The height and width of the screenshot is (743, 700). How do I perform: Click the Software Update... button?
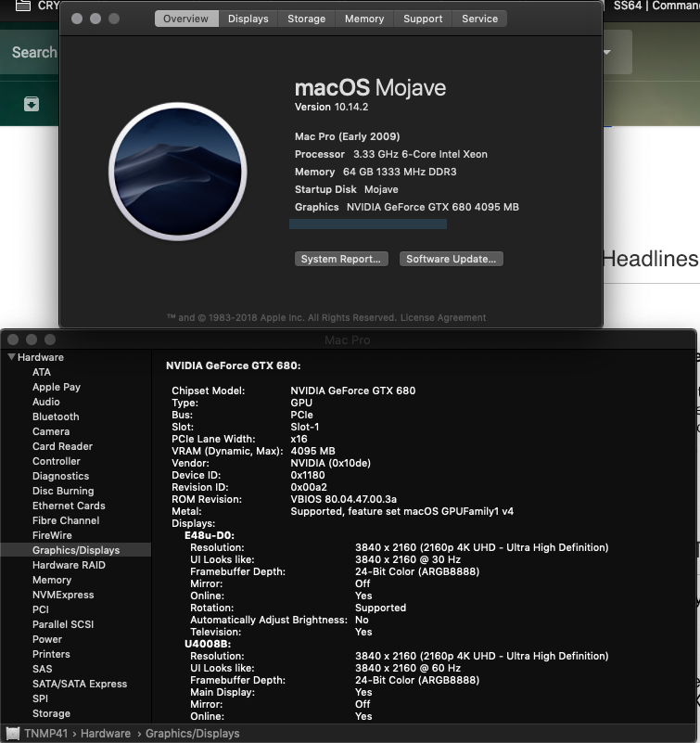pyautogui.click(x=451, y=259)
